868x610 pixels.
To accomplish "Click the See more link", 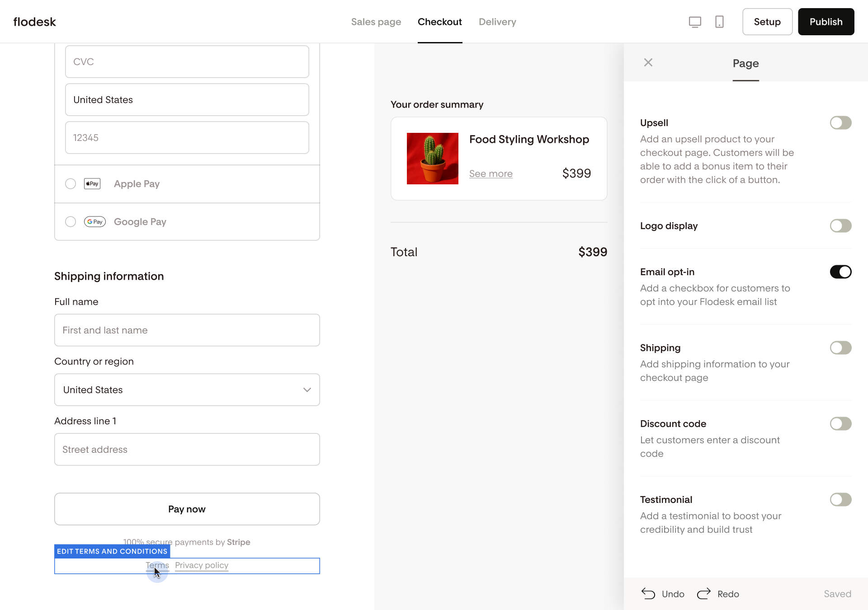I will [491, 174].
